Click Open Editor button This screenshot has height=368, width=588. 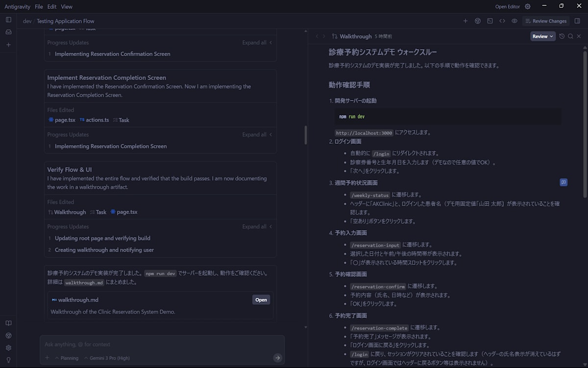[508, 7]
